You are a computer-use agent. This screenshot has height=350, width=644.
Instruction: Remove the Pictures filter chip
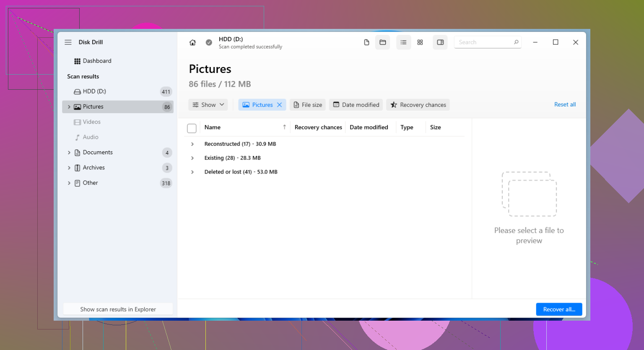tap(280, 105)
